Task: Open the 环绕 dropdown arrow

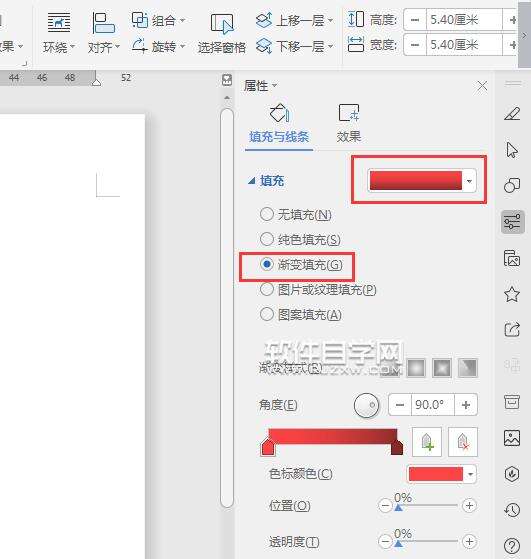Action: click(x=72, y=47)
